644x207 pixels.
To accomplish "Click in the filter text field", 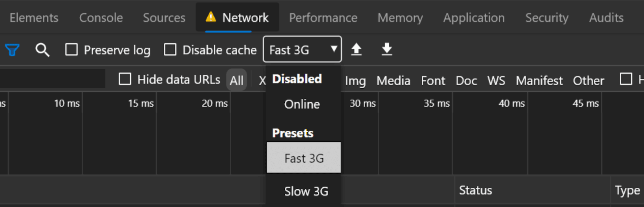I will pyautogui.click(x=53, y=79).
